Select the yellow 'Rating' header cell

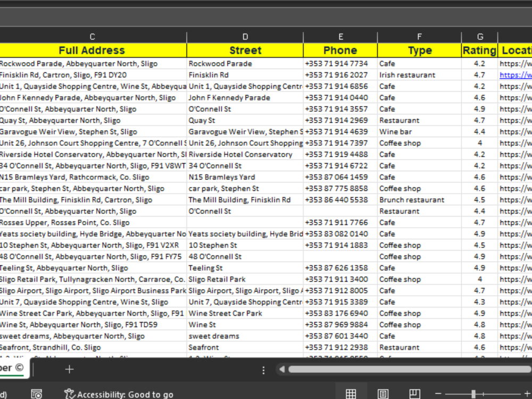[479, 50]
